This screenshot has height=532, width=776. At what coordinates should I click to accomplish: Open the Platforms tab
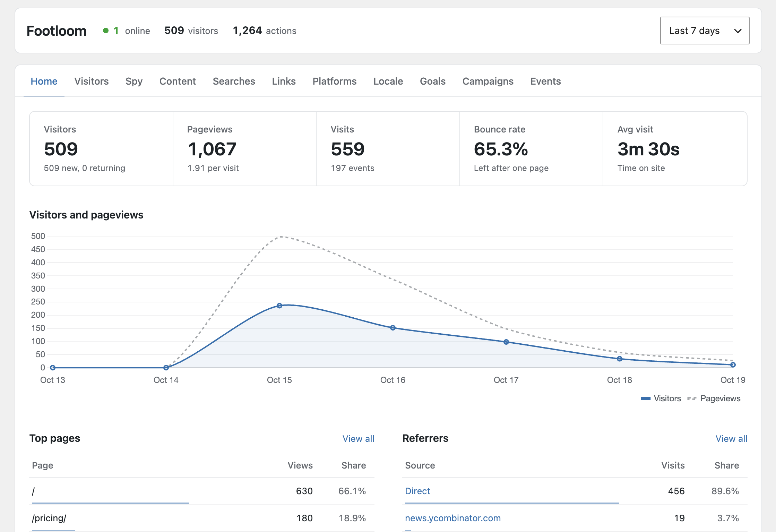click(335, 81)
